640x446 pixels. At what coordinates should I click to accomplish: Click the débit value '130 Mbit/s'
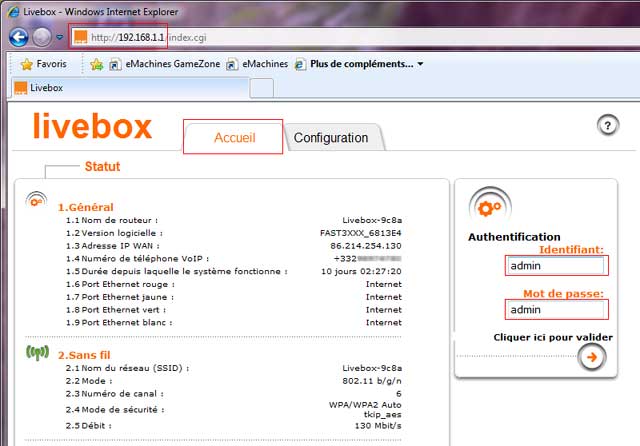point(378,426)
